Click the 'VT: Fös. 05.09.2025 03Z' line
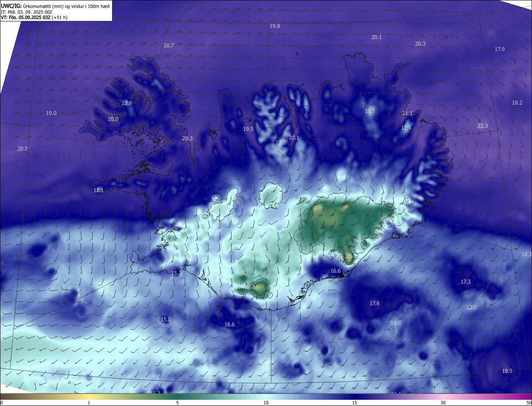The image size is (532, 406). tap(26, 17)
